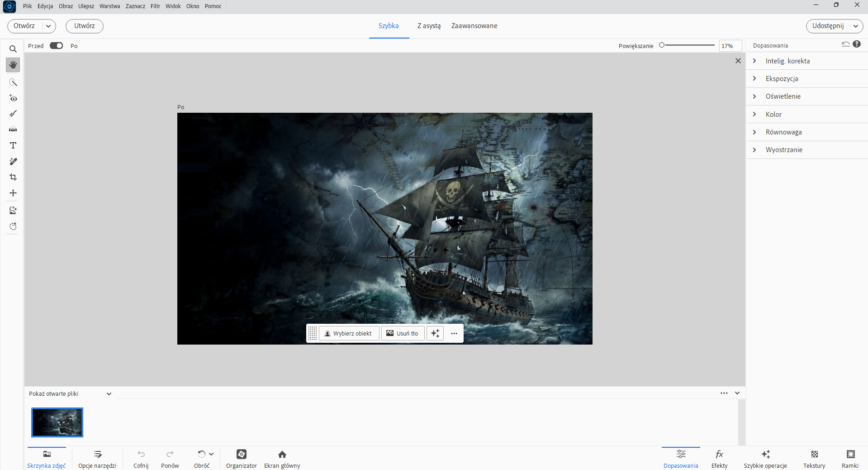The width and height of the screenshot is (868, 470).
Task: Click the dotted-circle tool at toolbar bottom
Action: 13,226
